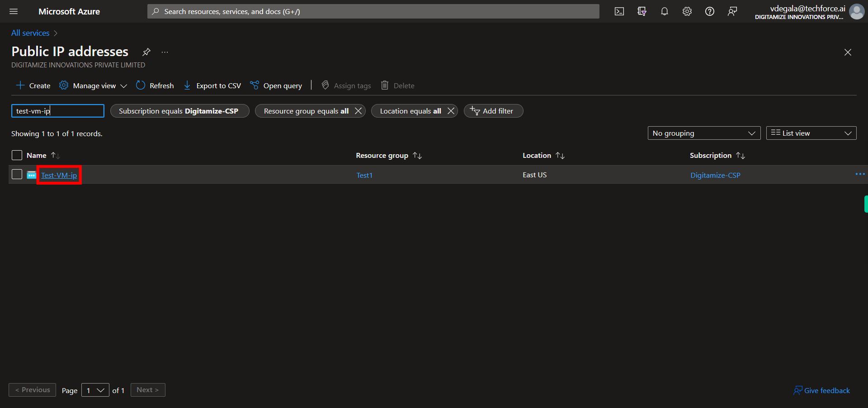Click the Azure search bar
Viewport: 868px width, 408px height.
(373, 11)
